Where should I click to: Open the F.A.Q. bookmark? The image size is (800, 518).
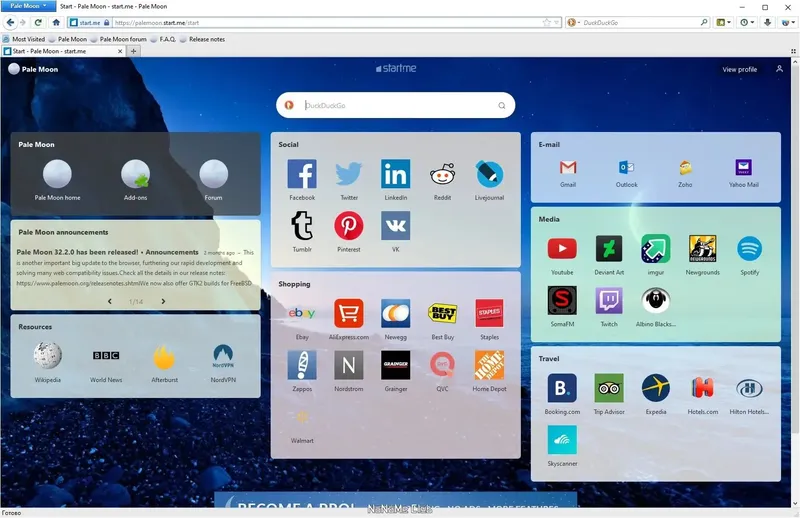(x=163, y=39)
